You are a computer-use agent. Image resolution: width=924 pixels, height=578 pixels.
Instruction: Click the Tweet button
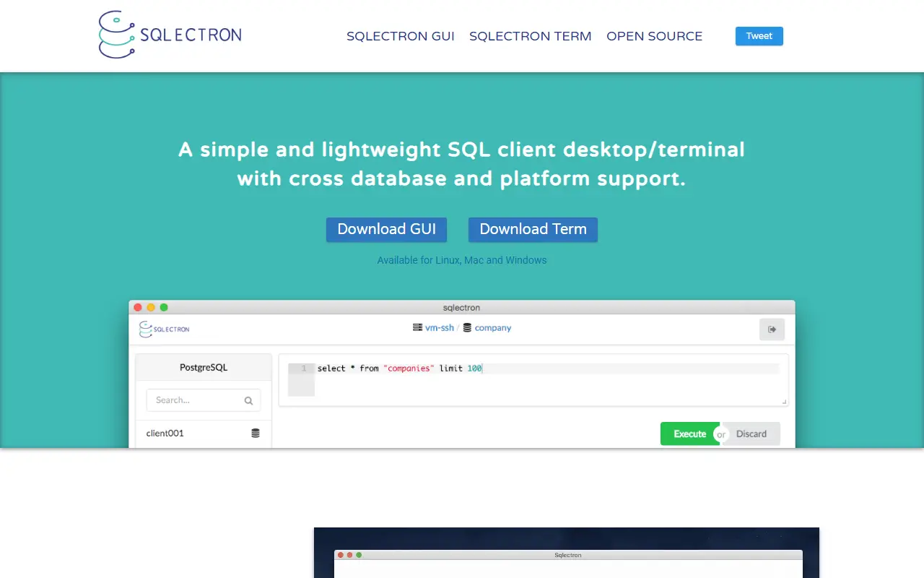(x=759, y=36)
